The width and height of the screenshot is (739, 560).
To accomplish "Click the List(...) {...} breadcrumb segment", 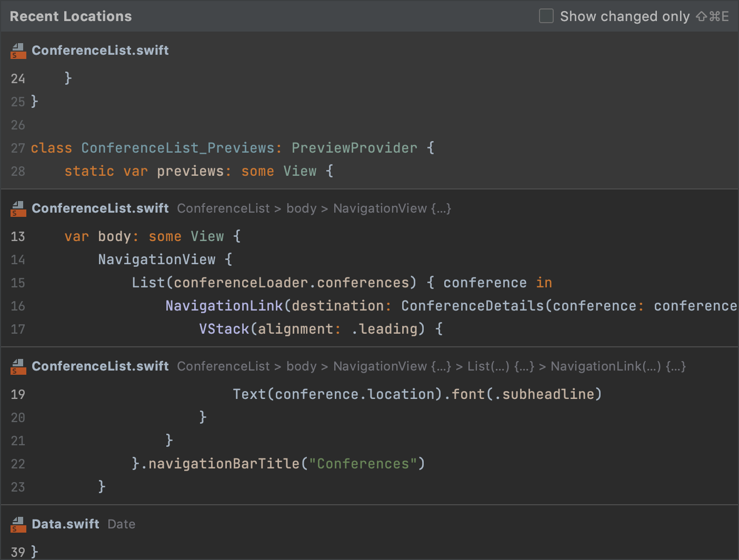I will 501,366.
